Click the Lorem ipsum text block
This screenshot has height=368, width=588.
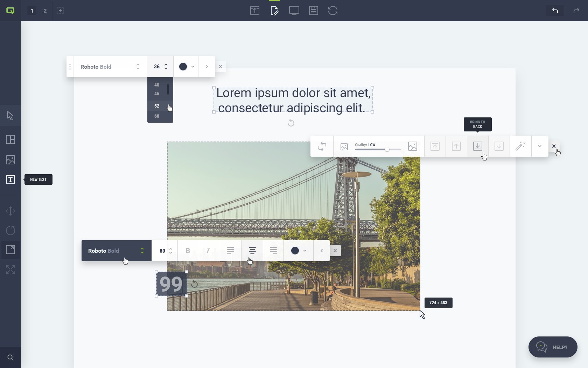(x=293, y=100)
